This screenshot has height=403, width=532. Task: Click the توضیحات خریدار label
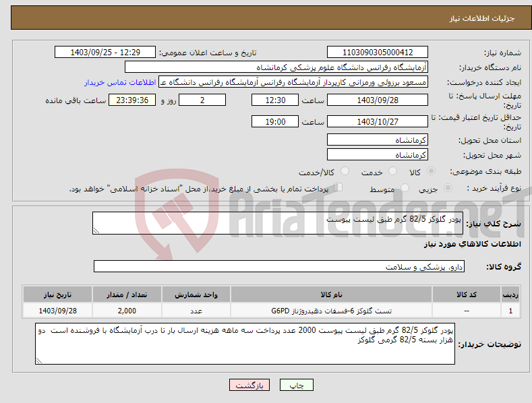(x=490, y=344)
